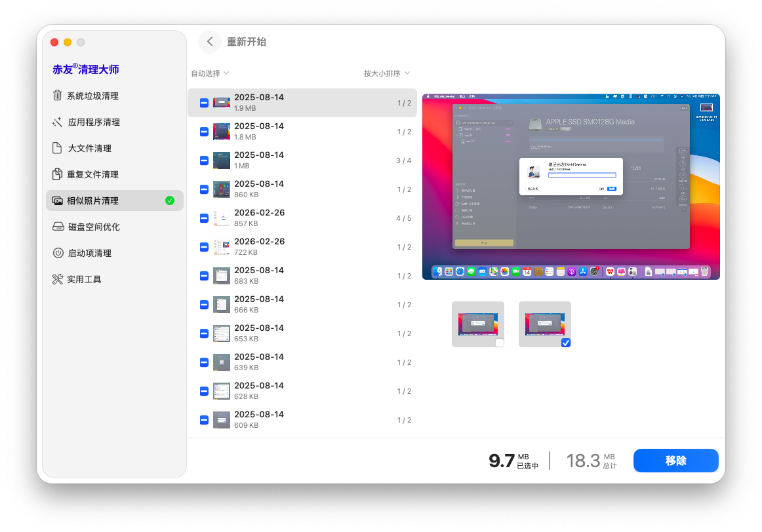This screenshot has width=762, height=532.
Task: Click the duplicate files icon for 重复文件清理
Action: tap(58, 174)
